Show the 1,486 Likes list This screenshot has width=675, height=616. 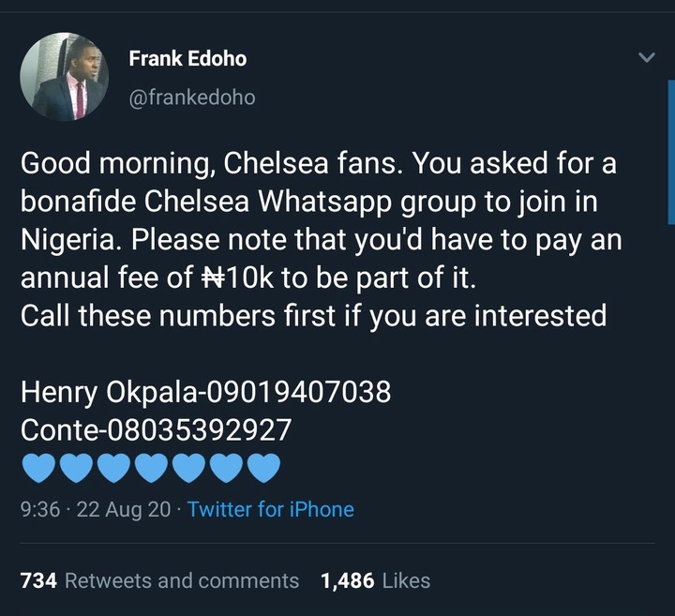coord(375,580)
